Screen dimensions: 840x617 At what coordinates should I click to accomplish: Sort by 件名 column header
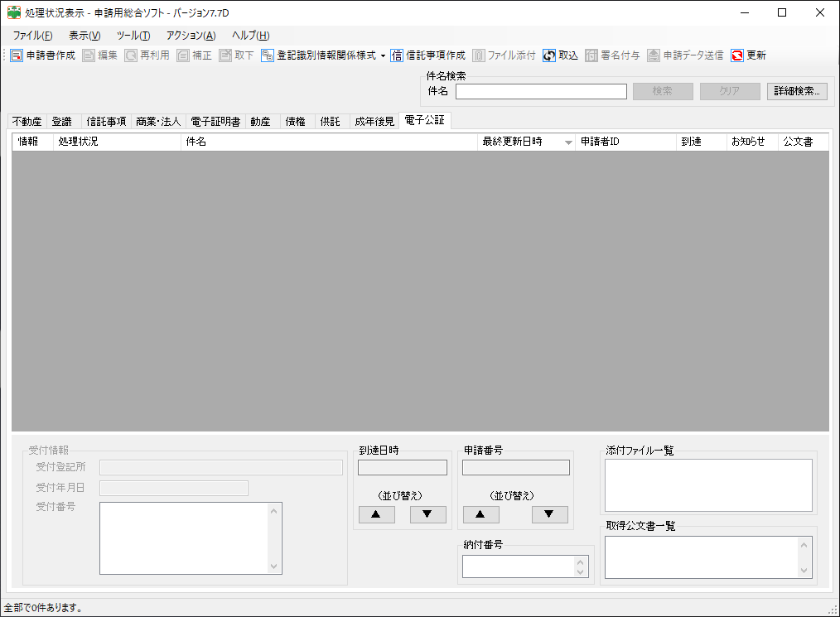click(x=329, y=142)
